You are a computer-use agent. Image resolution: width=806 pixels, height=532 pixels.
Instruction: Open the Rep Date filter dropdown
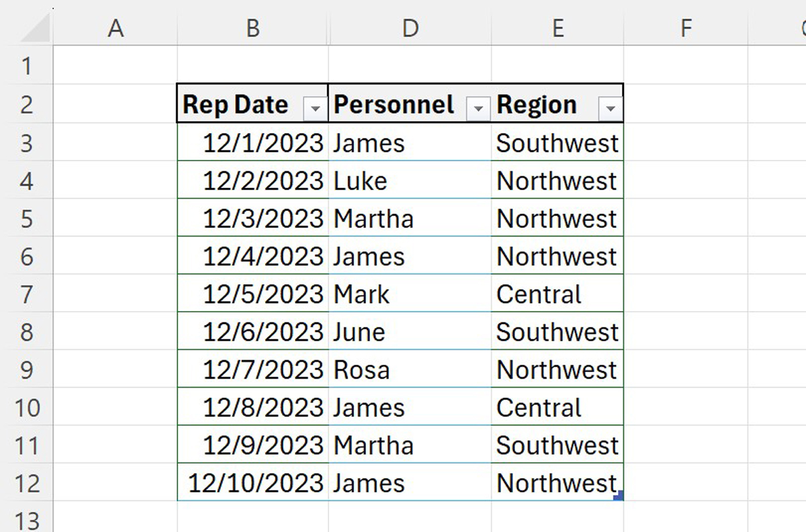[315, 106]
